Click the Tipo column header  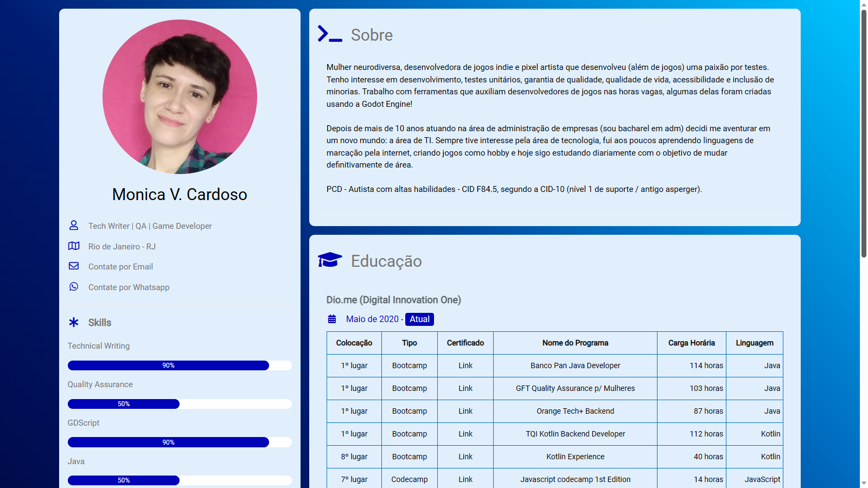coord(410,343)
